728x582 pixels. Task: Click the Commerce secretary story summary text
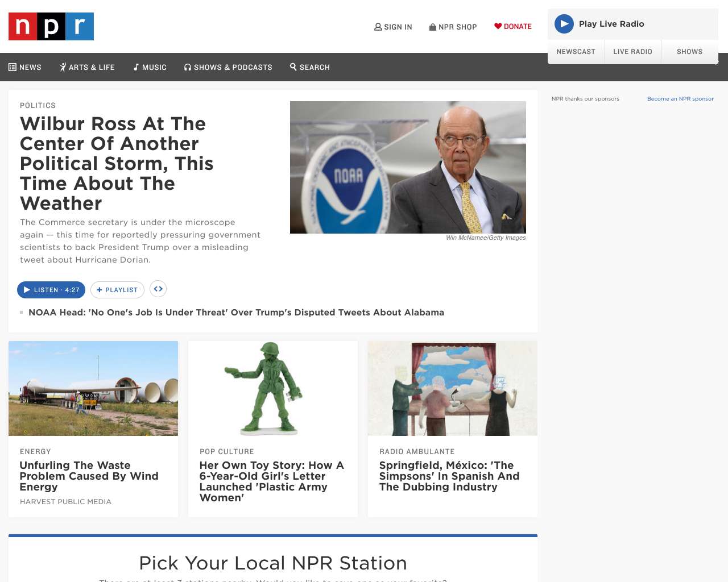tap(140, 241)
